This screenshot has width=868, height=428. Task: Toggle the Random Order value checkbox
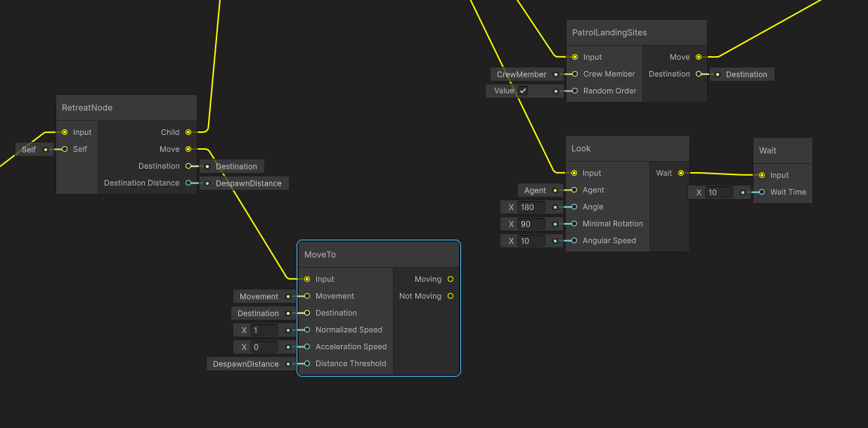coord(523,90)
